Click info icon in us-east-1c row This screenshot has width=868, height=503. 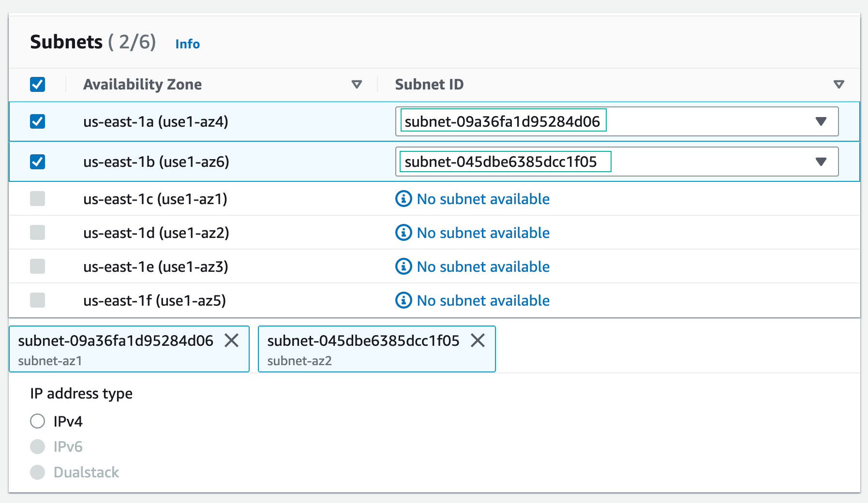[404, 199]
